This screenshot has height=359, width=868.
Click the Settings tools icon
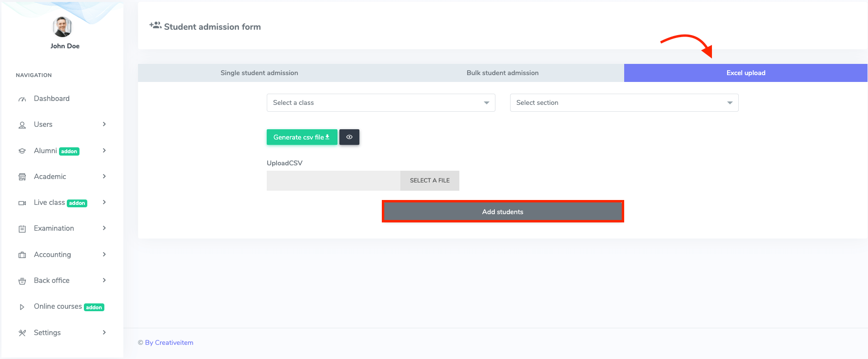pyautogui.click(x=22, y=333)
